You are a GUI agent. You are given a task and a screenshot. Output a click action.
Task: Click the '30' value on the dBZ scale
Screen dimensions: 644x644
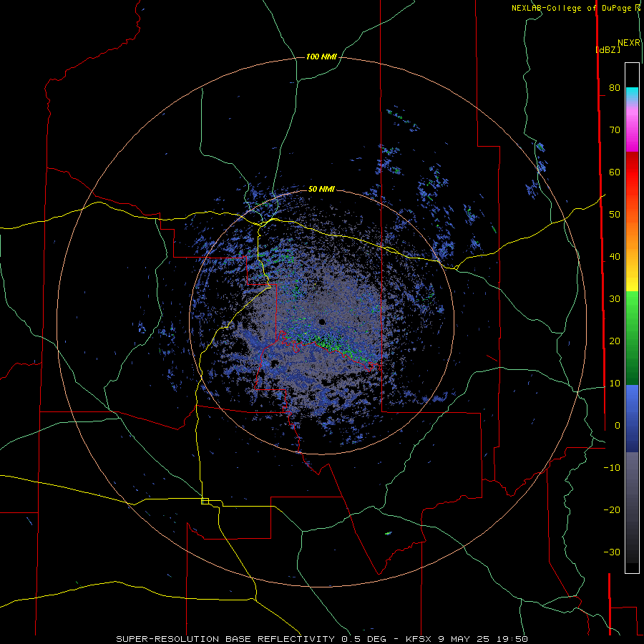coord(615,299)
